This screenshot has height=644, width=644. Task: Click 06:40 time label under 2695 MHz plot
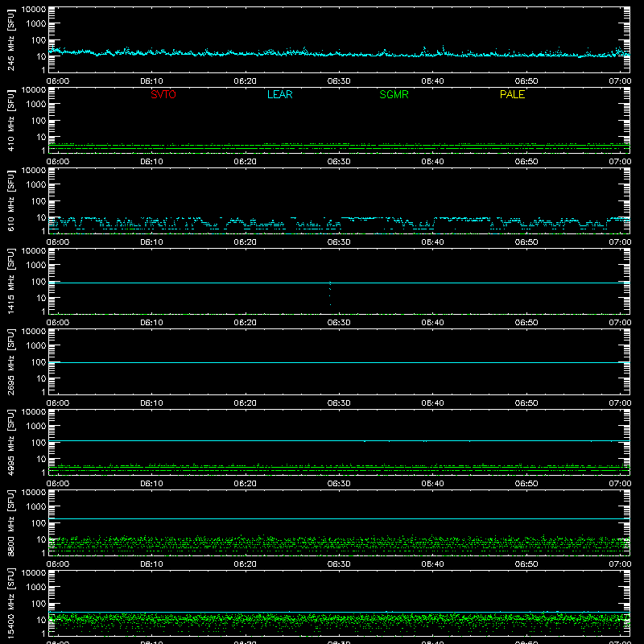click(432, 403)
